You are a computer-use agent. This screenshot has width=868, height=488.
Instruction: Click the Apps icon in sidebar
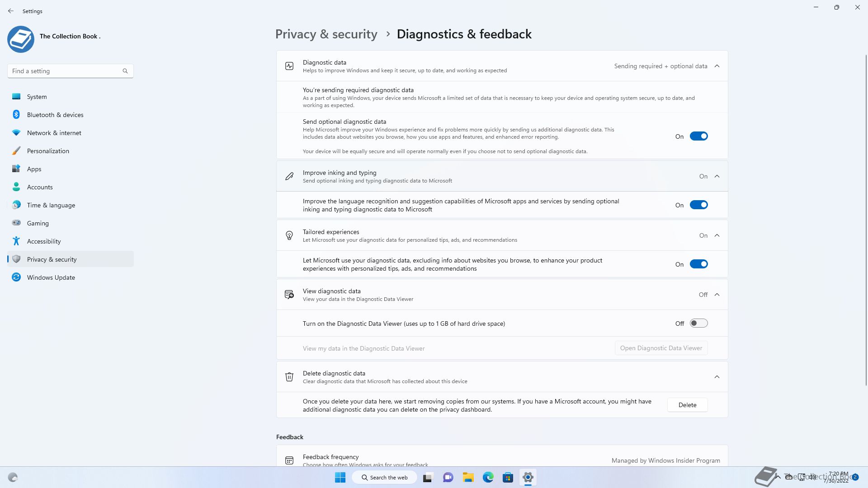16,169
